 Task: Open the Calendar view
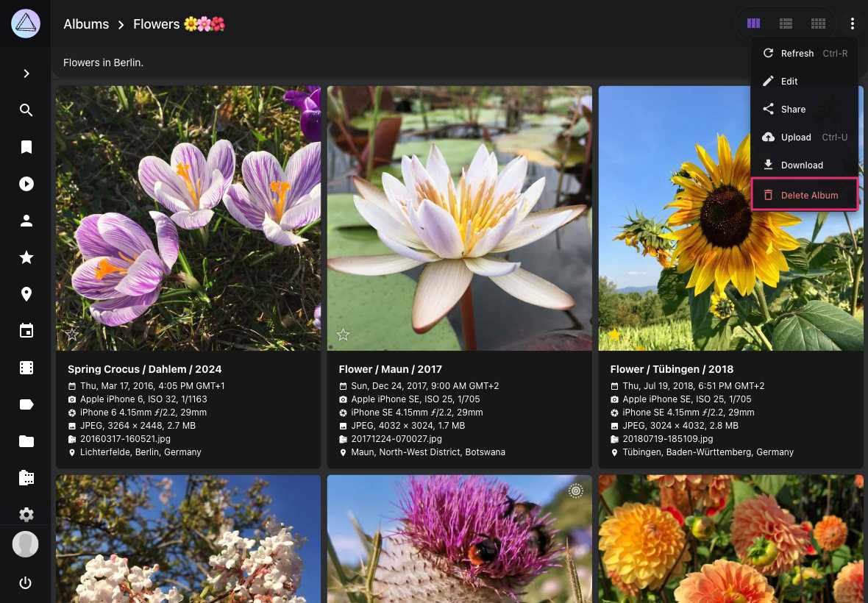tap(26, 331)
